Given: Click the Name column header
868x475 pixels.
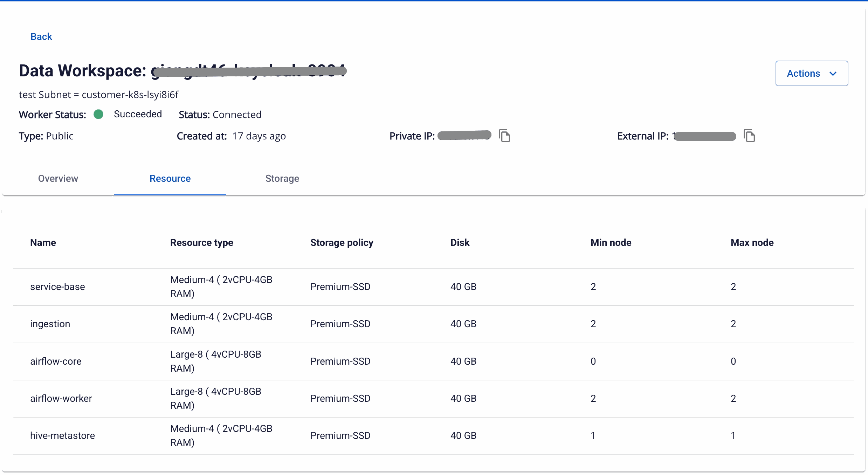Looking at the screenshot, I should click(x=43, y=242).
